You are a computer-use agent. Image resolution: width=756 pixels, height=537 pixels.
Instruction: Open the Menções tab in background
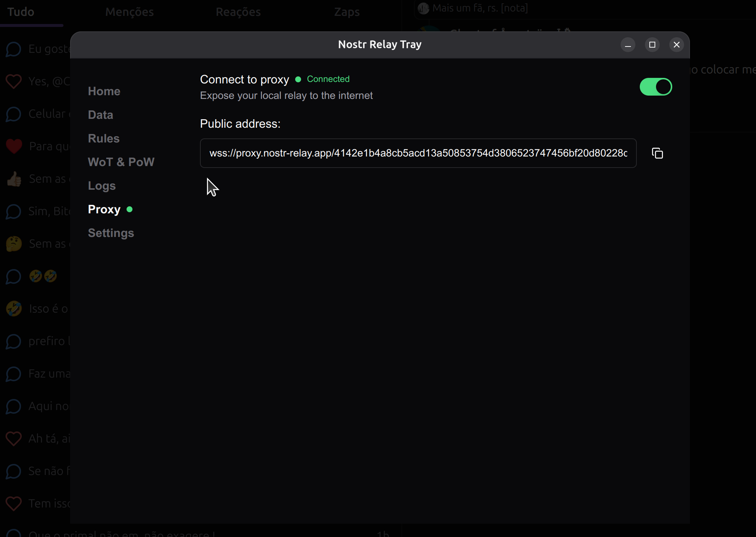point(130,12)
